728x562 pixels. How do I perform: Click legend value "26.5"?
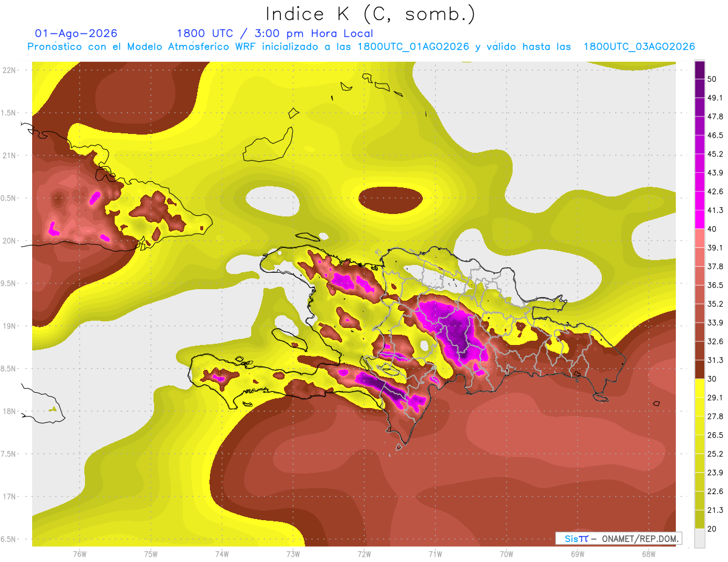click(715, 435)
